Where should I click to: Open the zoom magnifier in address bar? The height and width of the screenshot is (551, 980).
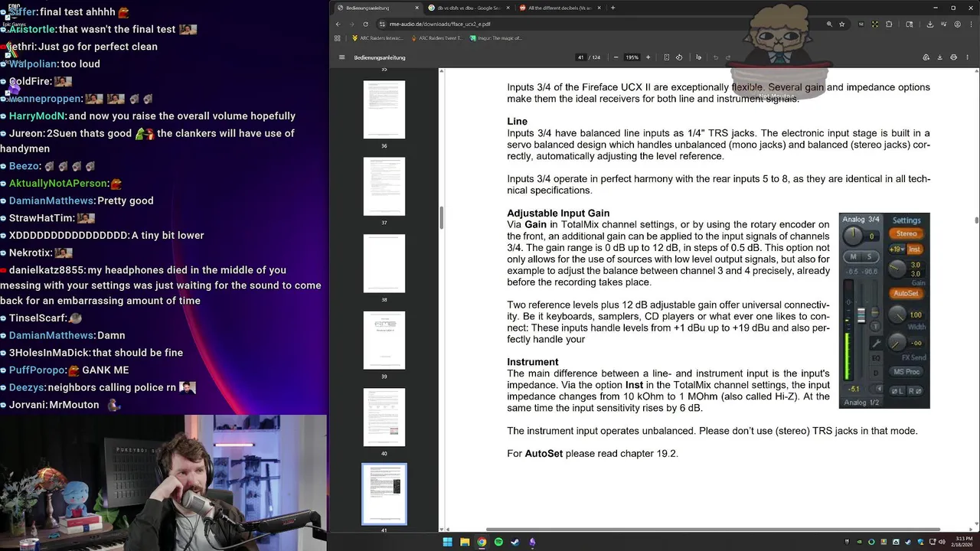point(829,24)
